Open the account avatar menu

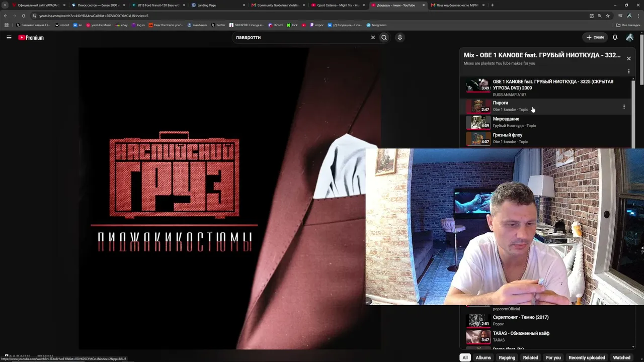[x=629, y=37]
